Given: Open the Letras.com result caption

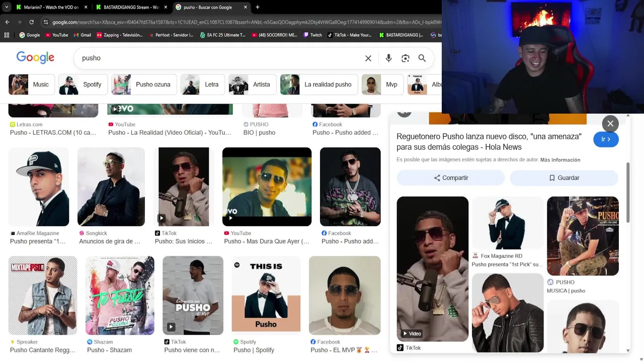Looking at the screenshot, I should click(x=53, y=133).
